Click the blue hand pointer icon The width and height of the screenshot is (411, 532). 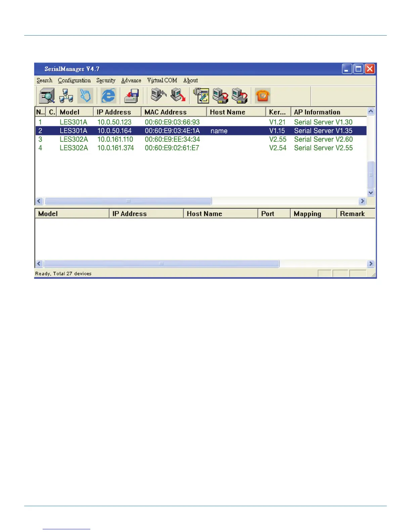85,96
